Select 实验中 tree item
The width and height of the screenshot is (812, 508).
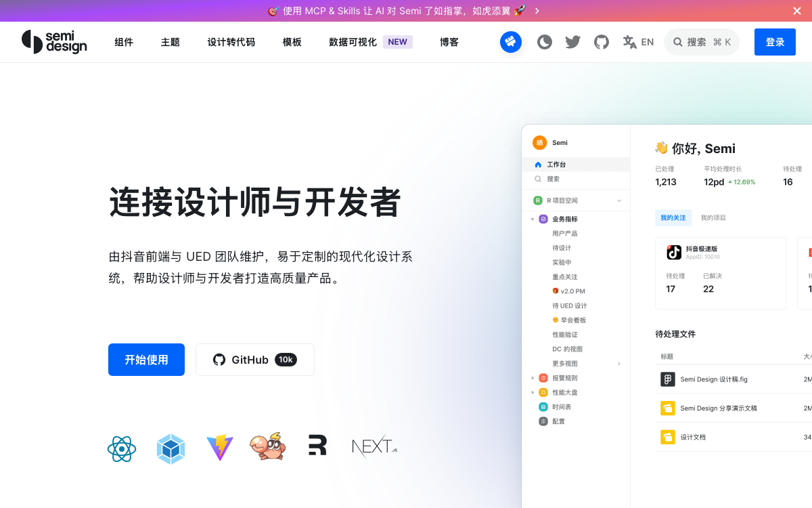click(x=562, y=262)
